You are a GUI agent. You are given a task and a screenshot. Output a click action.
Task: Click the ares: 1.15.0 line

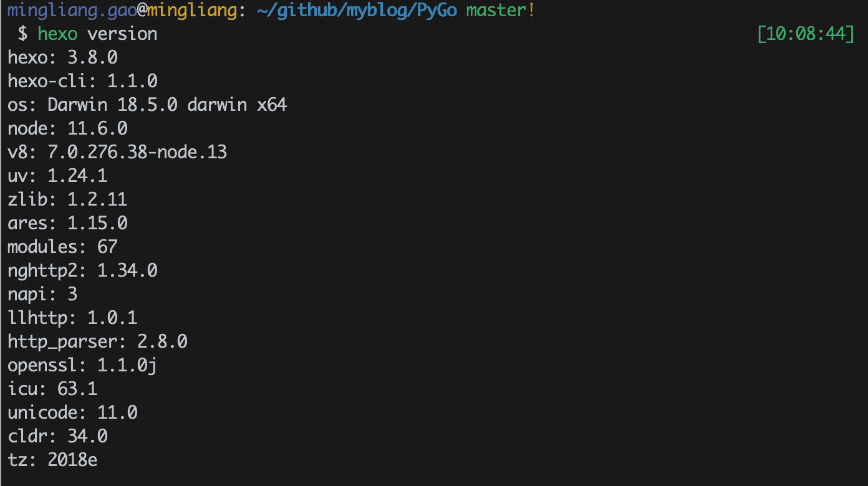click(67, 223)
